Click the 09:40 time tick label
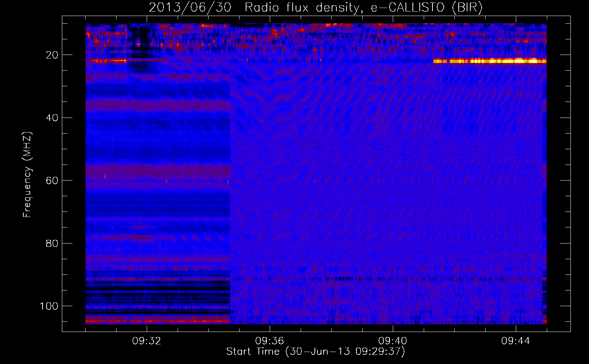Screen dimensions: 589x364 393,341
